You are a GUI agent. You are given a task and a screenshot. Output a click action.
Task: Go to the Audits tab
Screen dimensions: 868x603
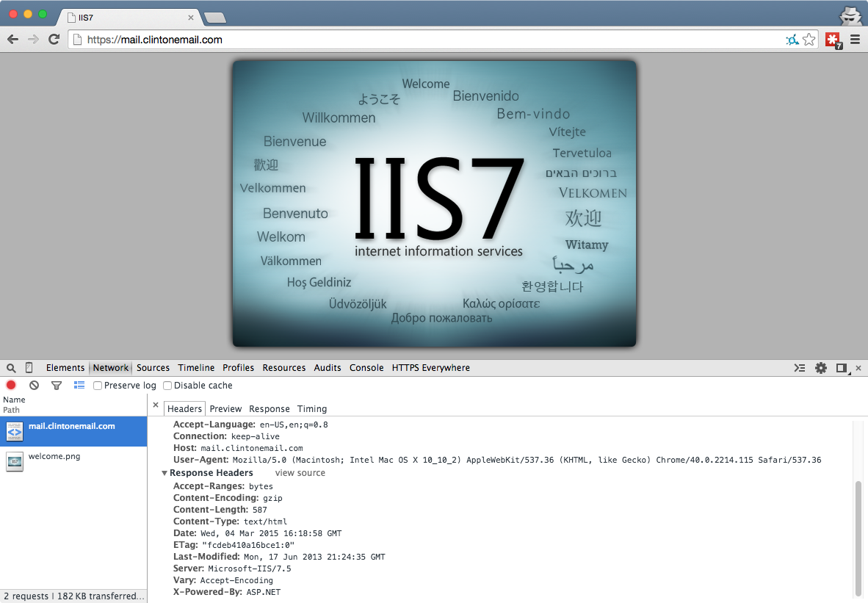[x=328, y=368]
